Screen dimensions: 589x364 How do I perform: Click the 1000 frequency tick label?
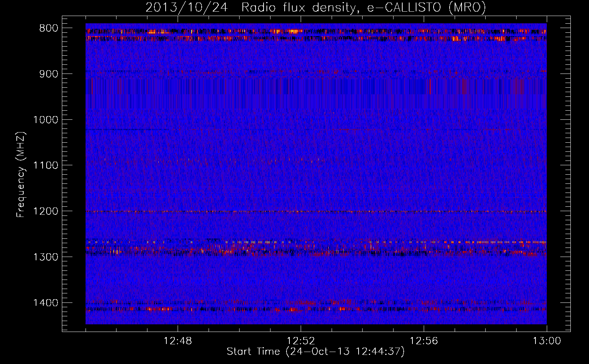[x=46, y=120]
